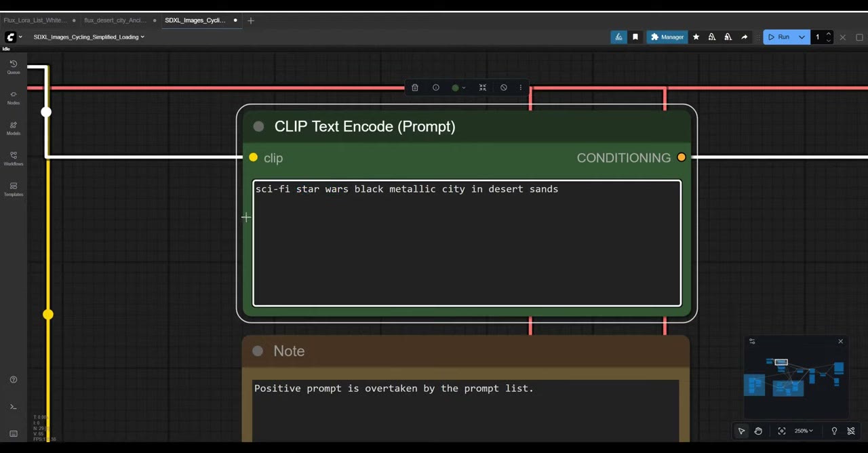Screen dimensions: 868x453
Task: Increase batch count with up stepper
Action: tap(828, 34)
